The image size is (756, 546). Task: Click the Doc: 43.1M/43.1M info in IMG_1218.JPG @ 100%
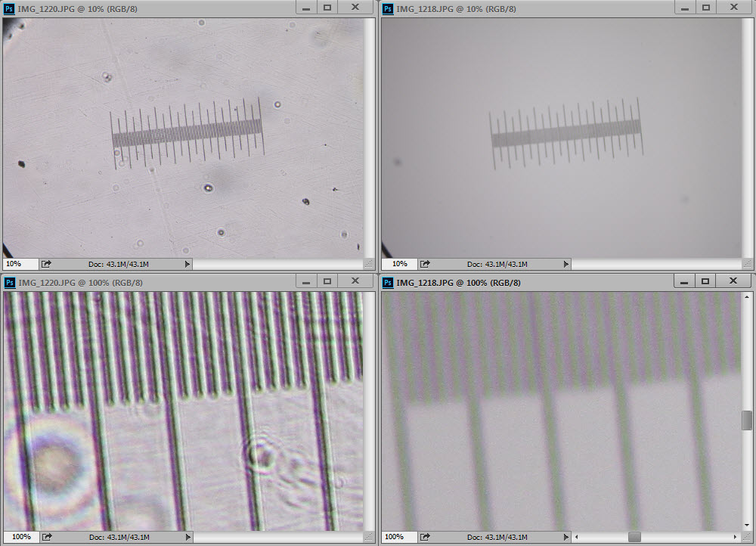coord(497,538)
